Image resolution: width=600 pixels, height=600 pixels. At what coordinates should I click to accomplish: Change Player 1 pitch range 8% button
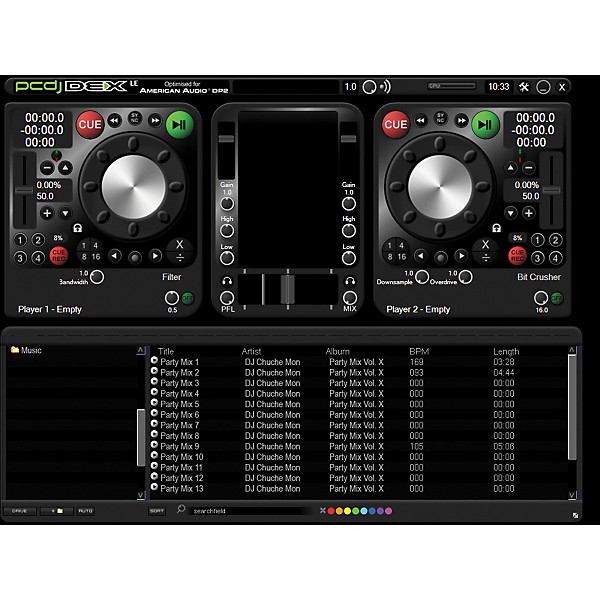(58, 238)
